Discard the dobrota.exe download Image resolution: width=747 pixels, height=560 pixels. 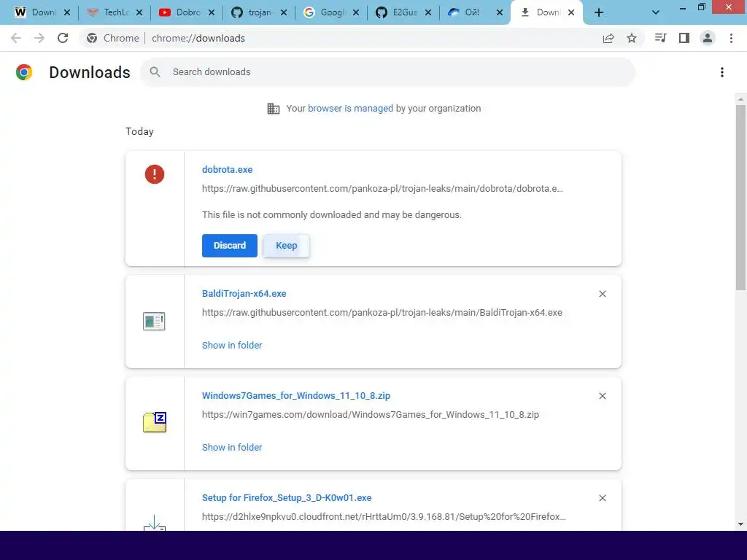coord(230,245)
